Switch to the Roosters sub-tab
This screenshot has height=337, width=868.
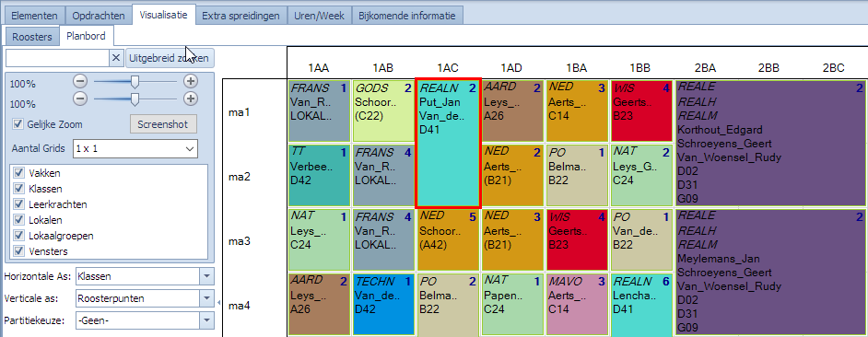32,37
